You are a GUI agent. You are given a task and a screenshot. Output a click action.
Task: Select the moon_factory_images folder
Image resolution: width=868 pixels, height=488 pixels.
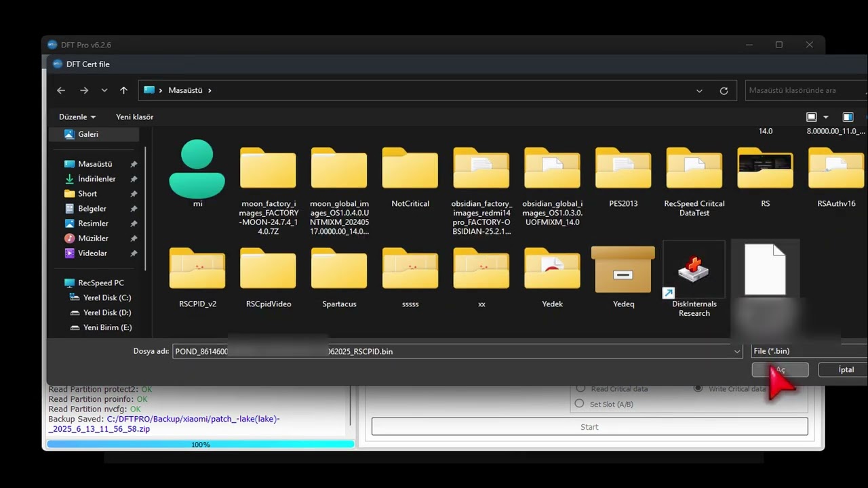tap(268, 167)
